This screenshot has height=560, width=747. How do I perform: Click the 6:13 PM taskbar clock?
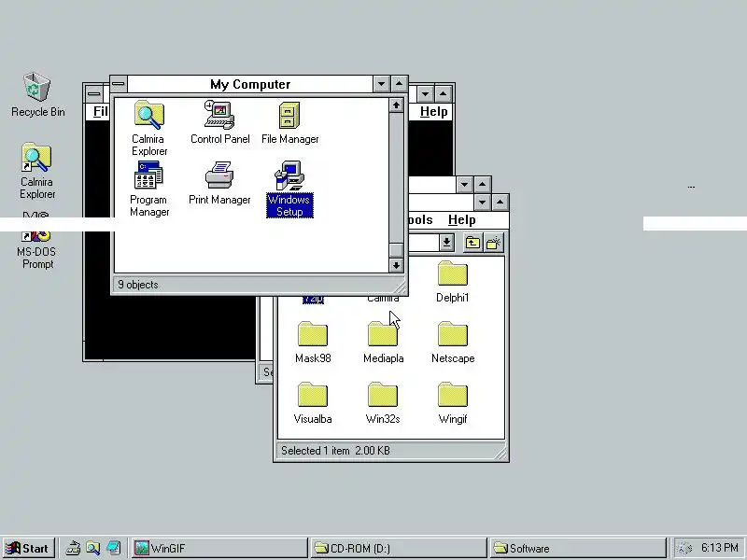click(x=719, y=548)
